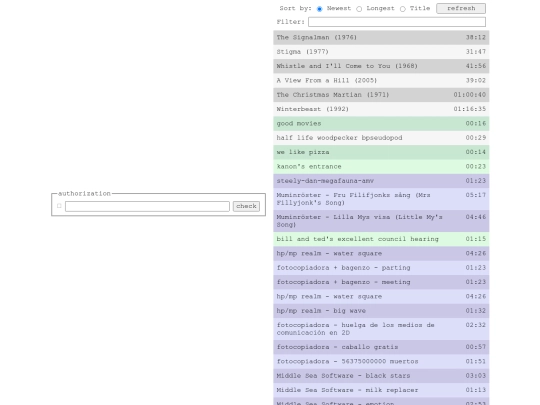Screen dimensions: 540x405
Task: Select A View From a Hill (2005)
Action: 381,81
